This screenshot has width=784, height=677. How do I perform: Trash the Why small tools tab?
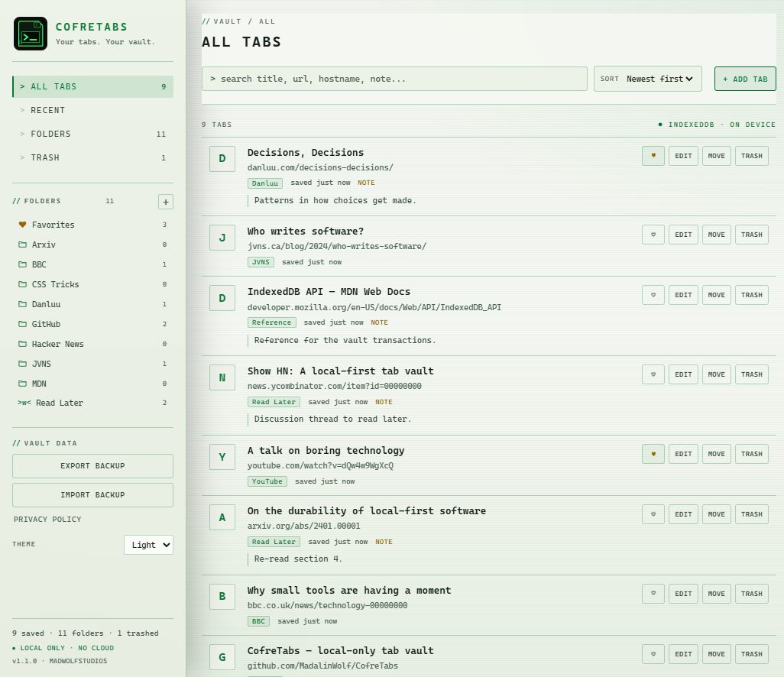751,594
